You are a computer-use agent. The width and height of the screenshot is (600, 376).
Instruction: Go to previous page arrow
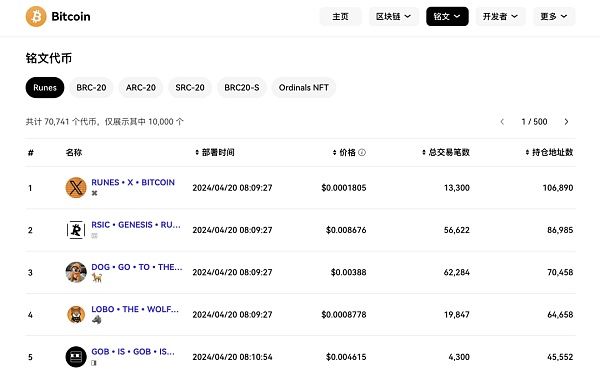tap(502, 122)
